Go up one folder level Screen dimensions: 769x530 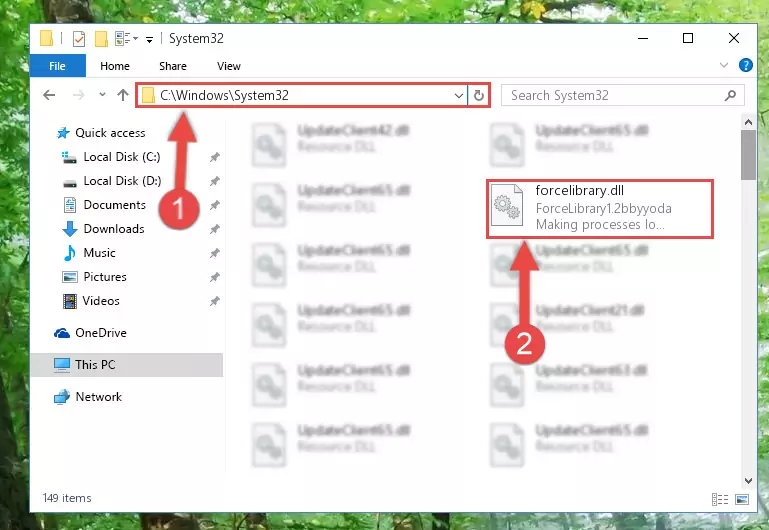pyautogui.click(x=123, y=95)
